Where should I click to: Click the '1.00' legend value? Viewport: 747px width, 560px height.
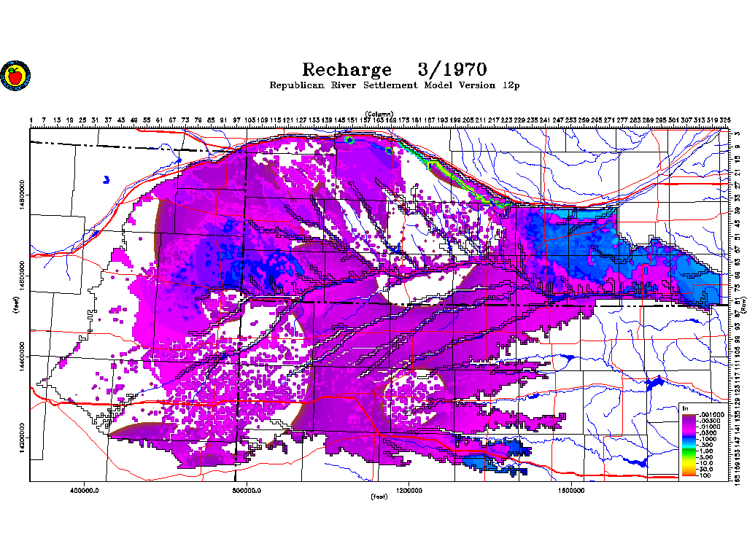pyautogui.click(x=706, y=451)
